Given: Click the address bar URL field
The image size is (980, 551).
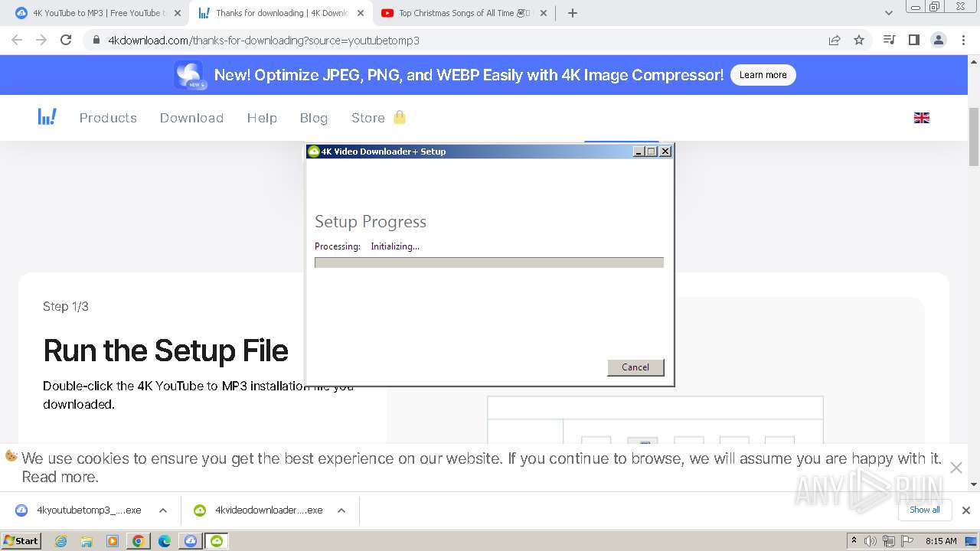Looking at the screenshot, I should [x=459, y=40].
